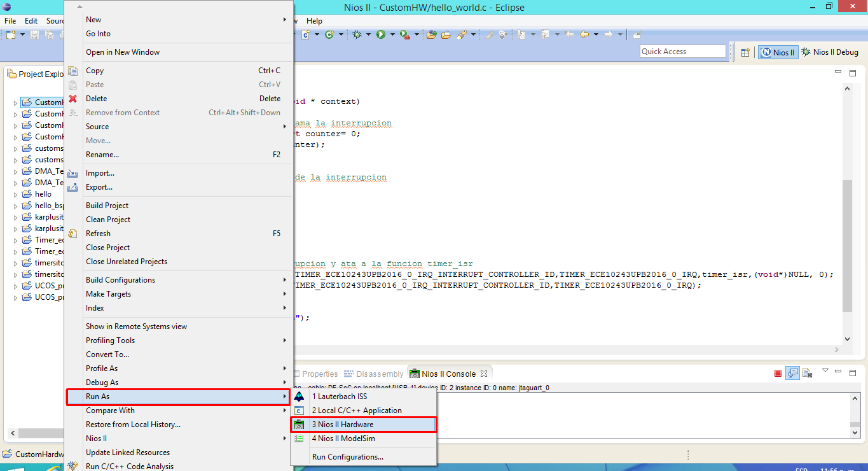Image resolution: width=868 pixels, height=471 pixels.
Task: Open the Run button dropdown arrow
Action: point(392,34)
